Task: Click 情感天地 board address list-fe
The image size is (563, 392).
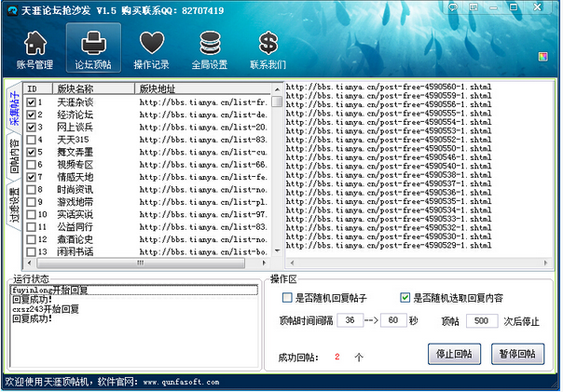Action: pyautogui.click(x=203, y=177)
